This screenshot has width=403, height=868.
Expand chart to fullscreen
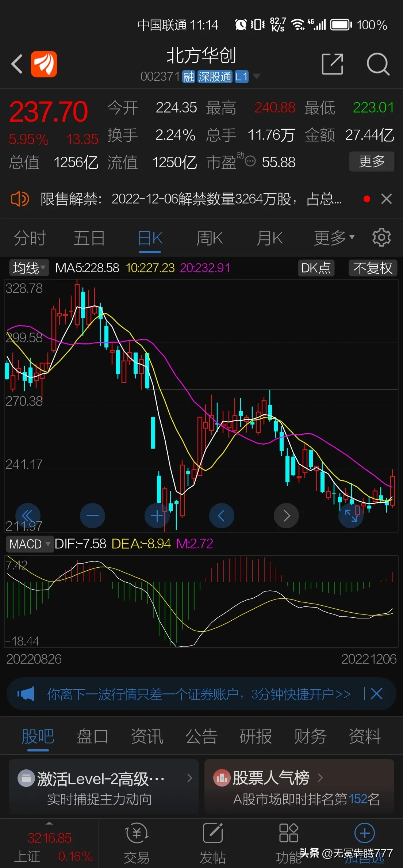coord(351,515)
